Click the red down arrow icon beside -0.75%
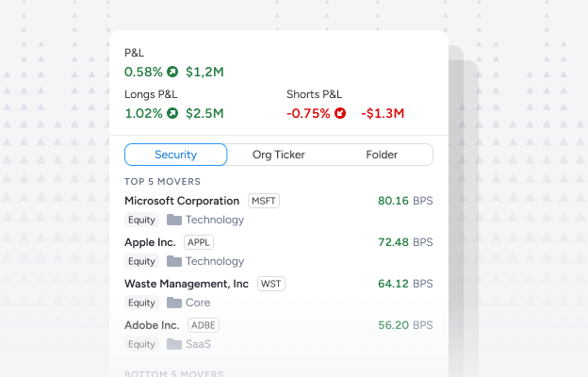The width and height of the screenshot is (588, 377). pyautogui.click(x=340, y=113)
